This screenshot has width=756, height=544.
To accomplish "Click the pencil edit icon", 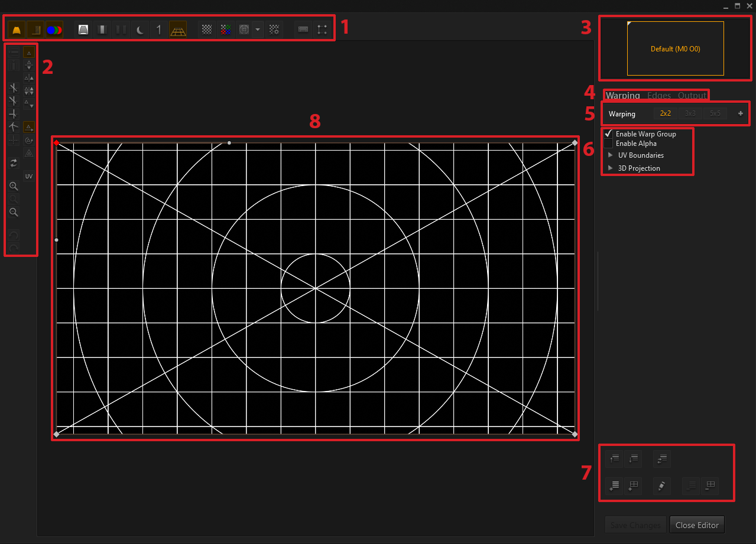I will pos(662,486).
